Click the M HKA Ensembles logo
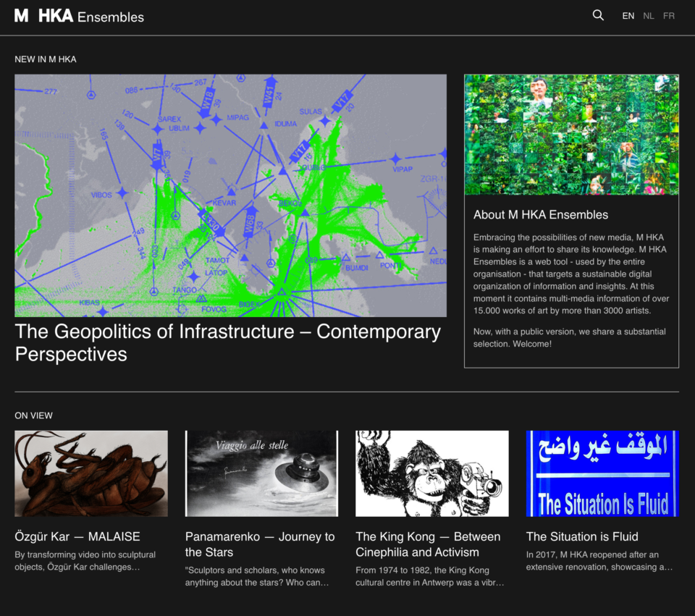Screen dimensions: 695x616 click(80, 16)
